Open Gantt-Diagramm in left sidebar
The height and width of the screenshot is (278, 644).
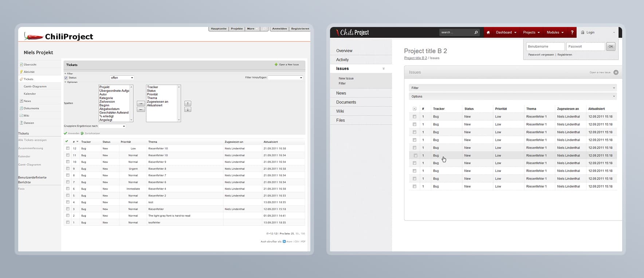click(x=35, y=86)
